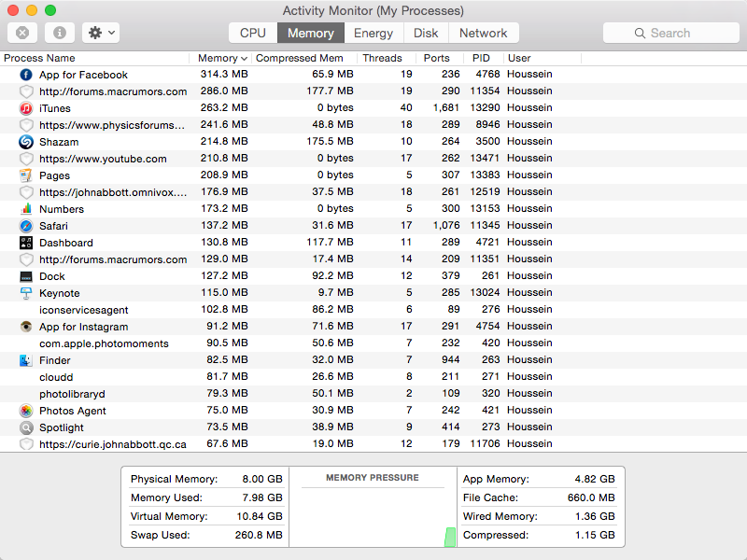Click the iTunes process icon
The image size is (747, 560).
[26, 108]
